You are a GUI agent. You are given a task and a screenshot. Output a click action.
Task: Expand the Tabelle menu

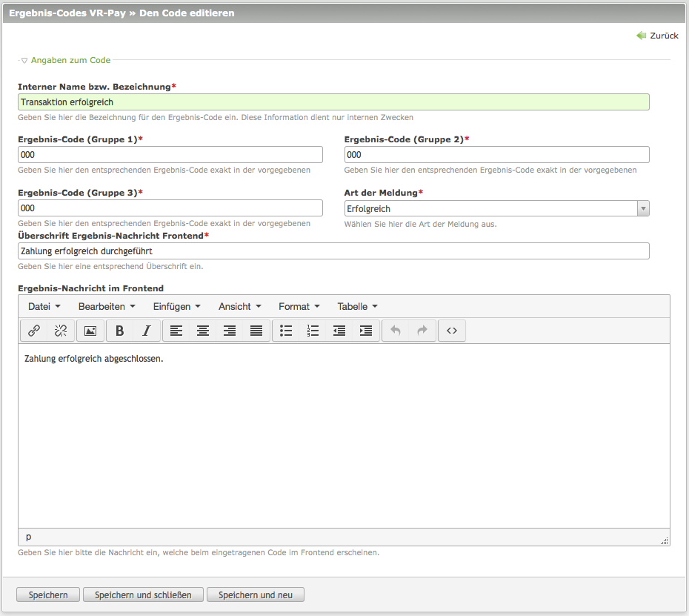coord(357,306)
